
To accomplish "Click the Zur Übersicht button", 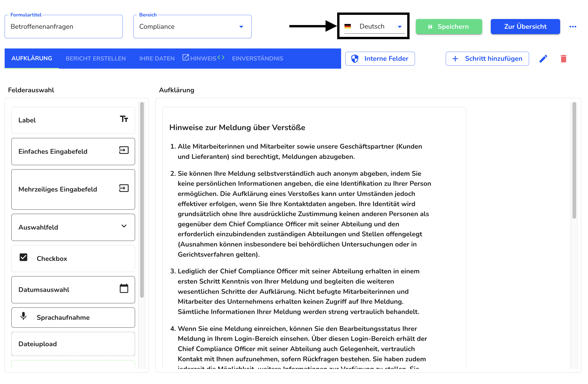I will pyautogui.click(x=525, y=26).
